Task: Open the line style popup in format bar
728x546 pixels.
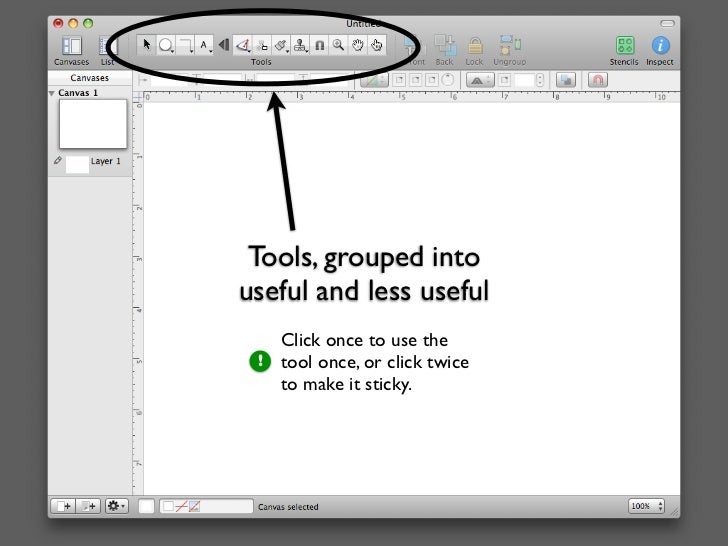Action: point(374,80)
